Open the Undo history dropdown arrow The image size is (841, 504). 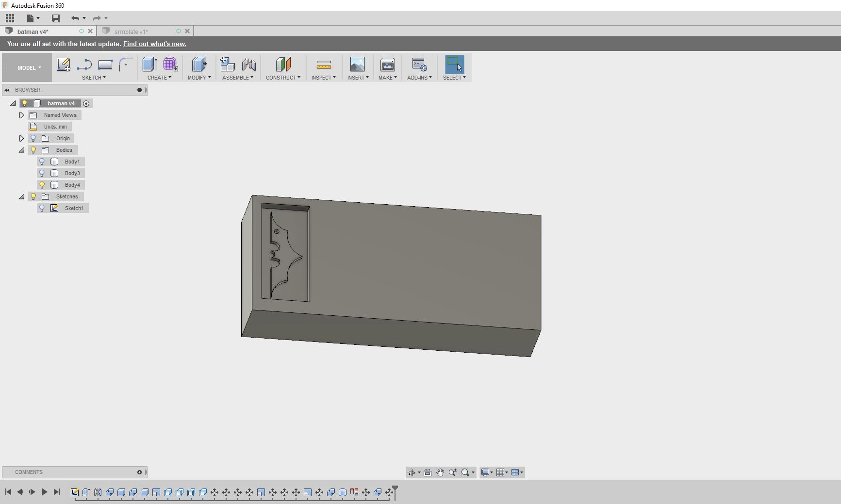click(x=84, y=18)
